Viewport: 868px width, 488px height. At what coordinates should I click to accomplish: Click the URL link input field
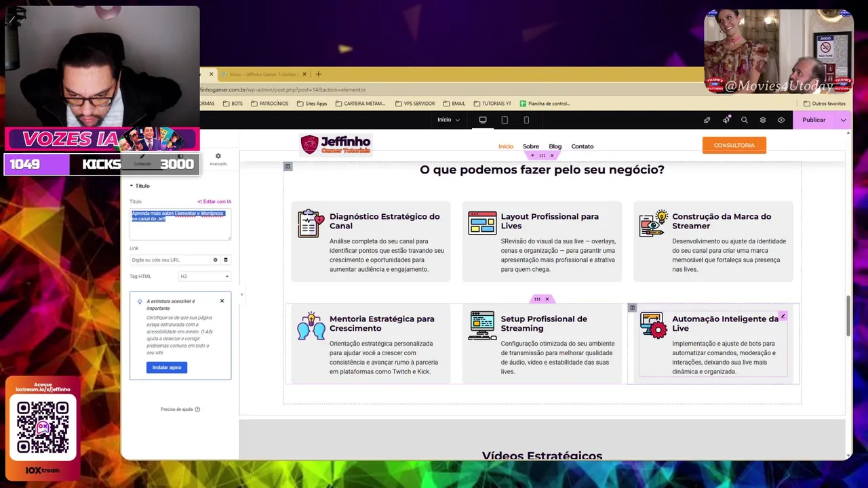(171, 260)
